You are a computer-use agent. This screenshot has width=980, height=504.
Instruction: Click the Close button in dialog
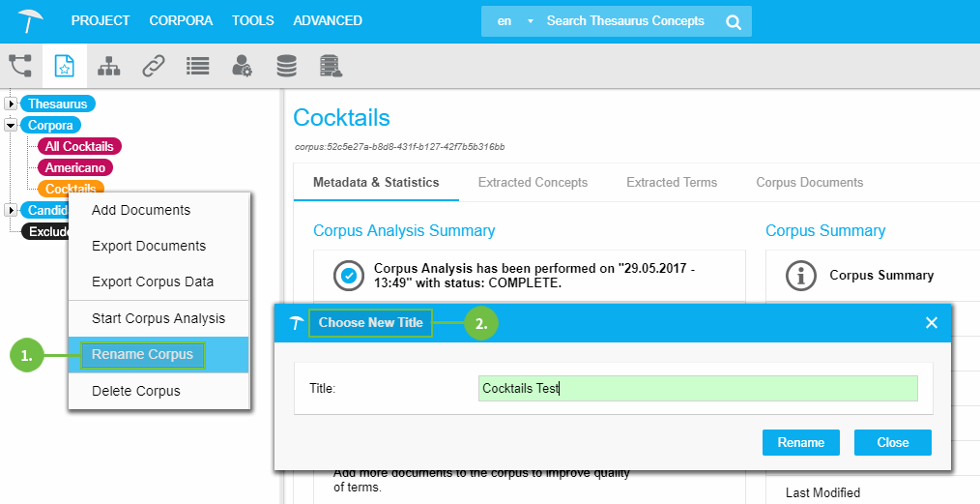892,442
